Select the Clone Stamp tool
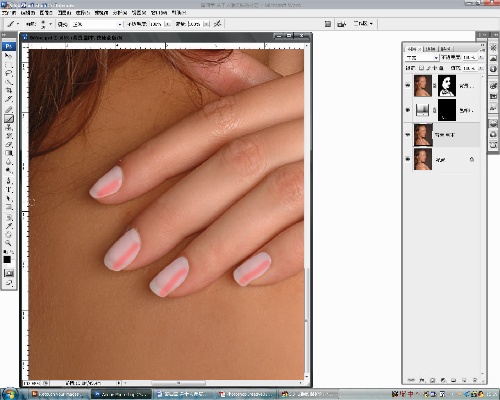Viewport: 500px width, 400px height. click(x=8, y=127)
